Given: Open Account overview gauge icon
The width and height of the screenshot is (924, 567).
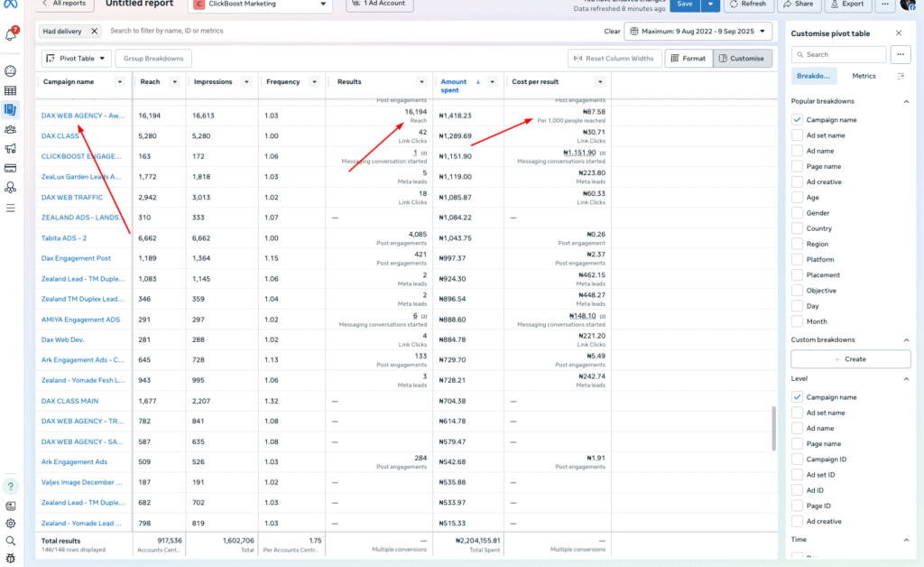Looking at the screenshot, I should (11, 70).
